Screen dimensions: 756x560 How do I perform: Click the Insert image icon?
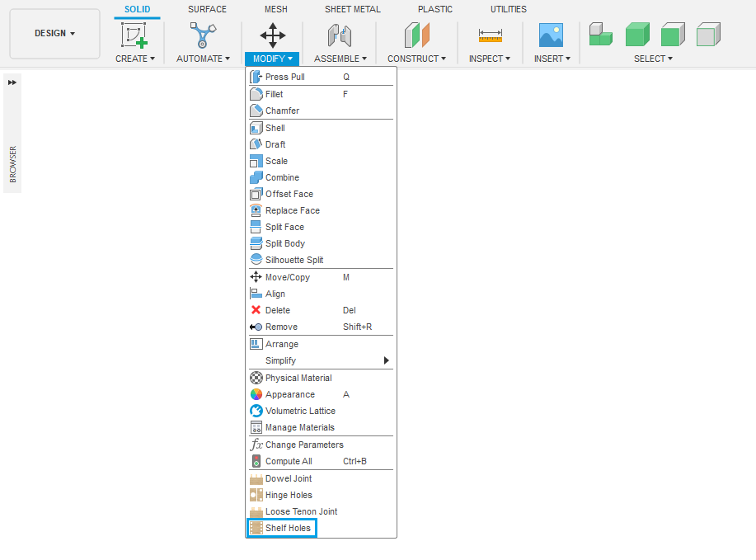pos(551,35)
